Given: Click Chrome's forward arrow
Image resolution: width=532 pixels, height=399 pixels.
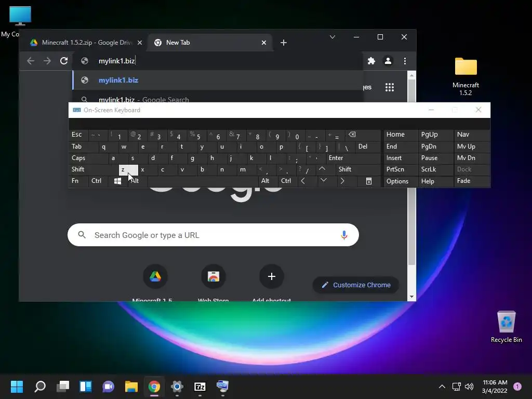Looking at the screenshot, I should [47, 61].
